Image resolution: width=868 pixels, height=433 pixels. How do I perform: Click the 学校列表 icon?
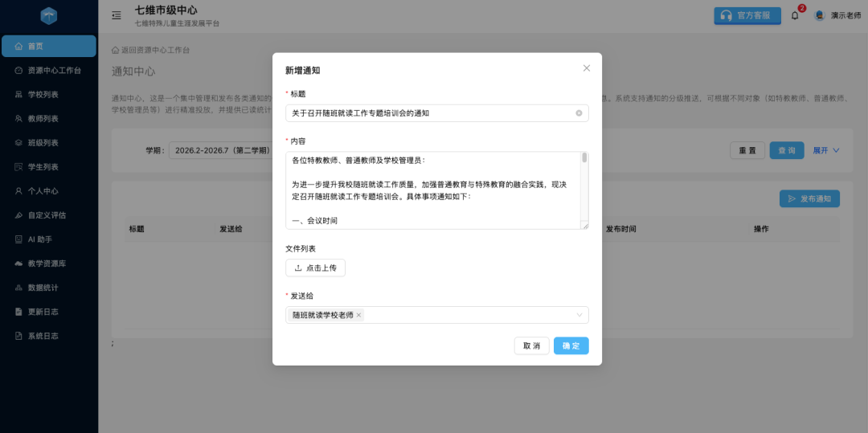point(18,95)
